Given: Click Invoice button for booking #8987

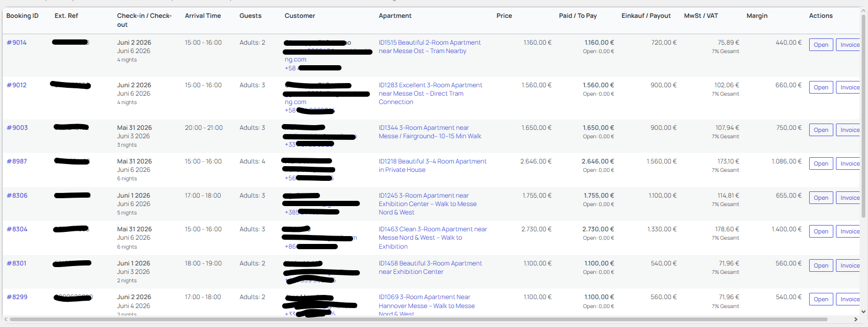Looking at the screenshot, I should tap(849, 163).
